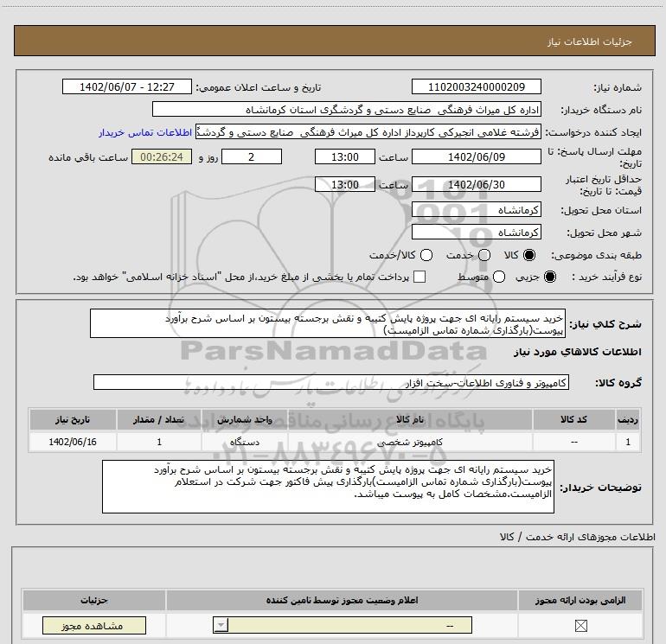Click the گروه کالا field
Image resolution: width=666 pixels, height=644 pixels.
coord(331,382)
